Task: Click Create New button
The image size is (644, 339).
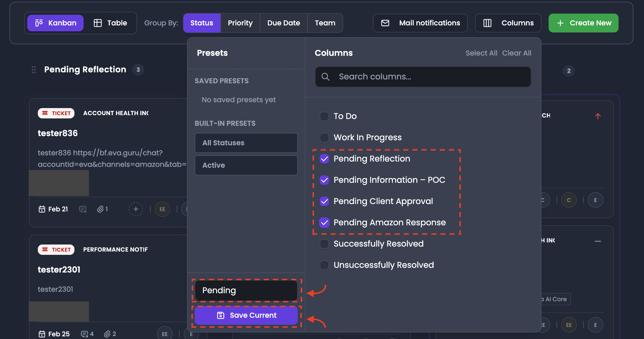Action: pyautogui.click(x=583, y=23)
